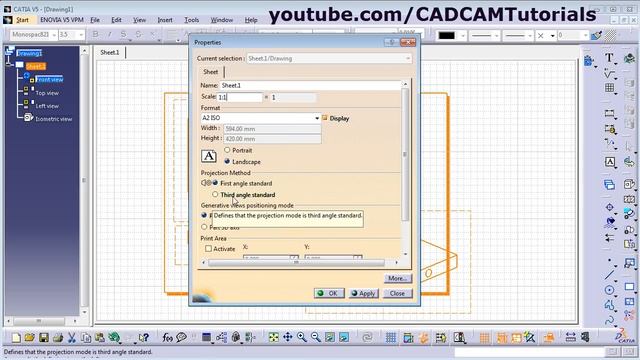The width and height of the screenshot is (640, 360).
Task: Click the Italic formatting icon
Action: point(109,35)
